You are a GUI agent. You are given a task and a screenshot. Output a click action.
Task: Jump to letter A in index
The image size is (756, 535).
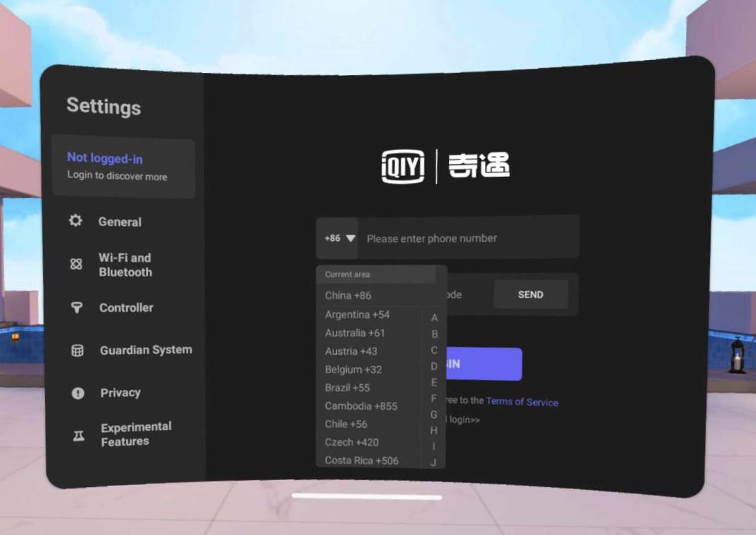pyautogui.click(x=434, y=318)
